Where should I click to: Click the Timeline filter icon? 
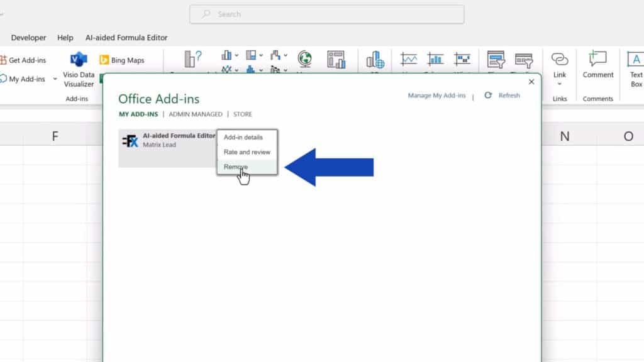(x=524, y=60)
